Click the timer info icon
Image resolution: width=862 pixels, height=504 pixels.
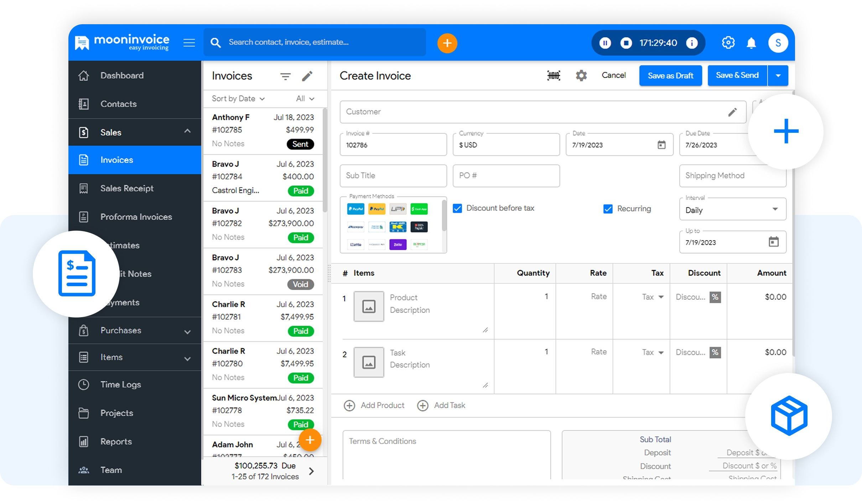(x=692, y=43)
